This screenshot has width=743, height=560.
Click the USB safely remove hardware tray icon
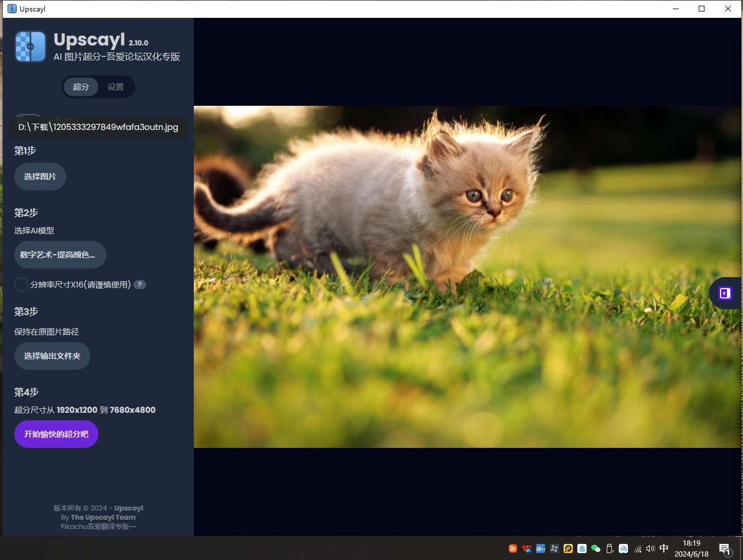pos(610,549)
